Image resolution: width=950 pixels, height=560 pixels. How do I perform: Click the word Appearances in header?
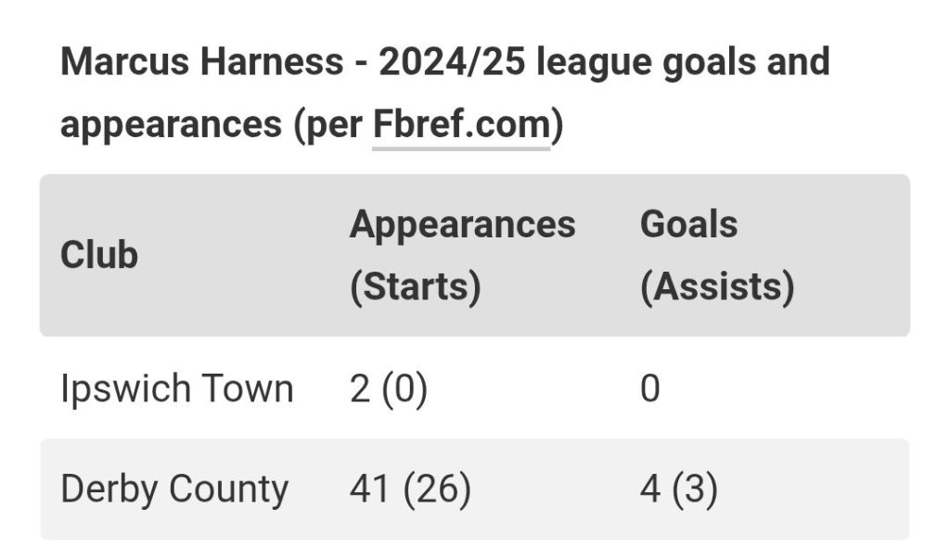coord(462,224)
